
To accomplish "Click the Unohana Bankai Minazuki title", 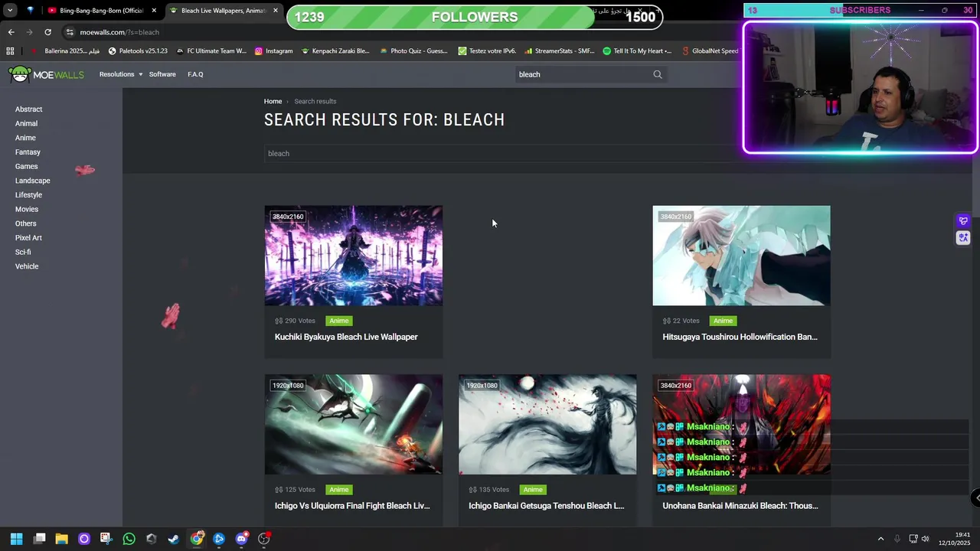I will coord(740,506).
